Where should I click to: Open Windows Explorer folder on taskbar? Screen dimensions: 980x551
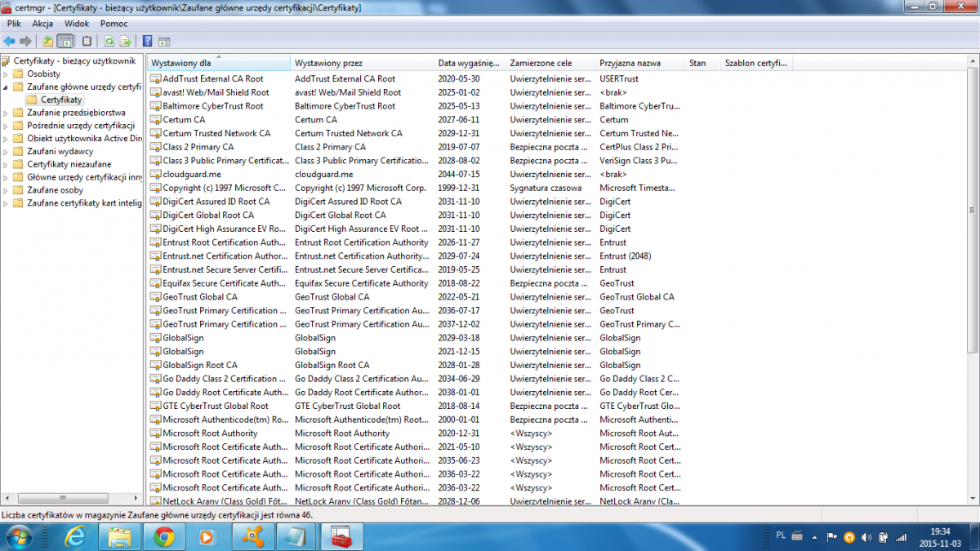click(x=120, y=536)
